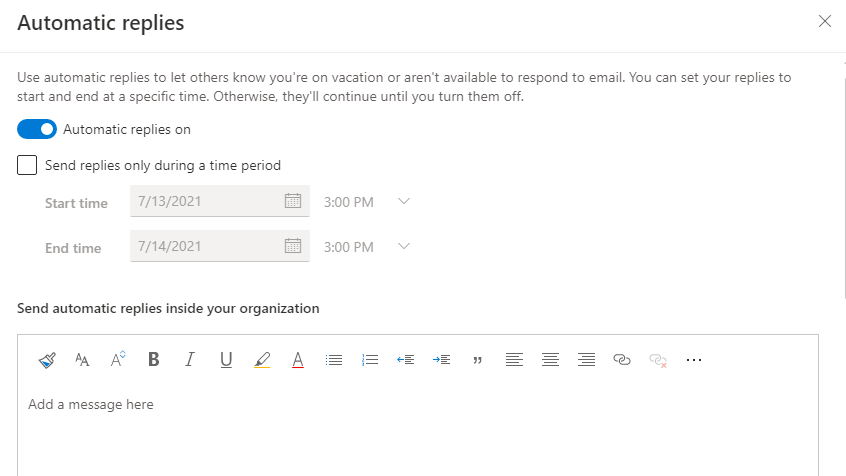Check Send replies only during a time period
The image size is (846, 476).
click(x=28, y=165)
